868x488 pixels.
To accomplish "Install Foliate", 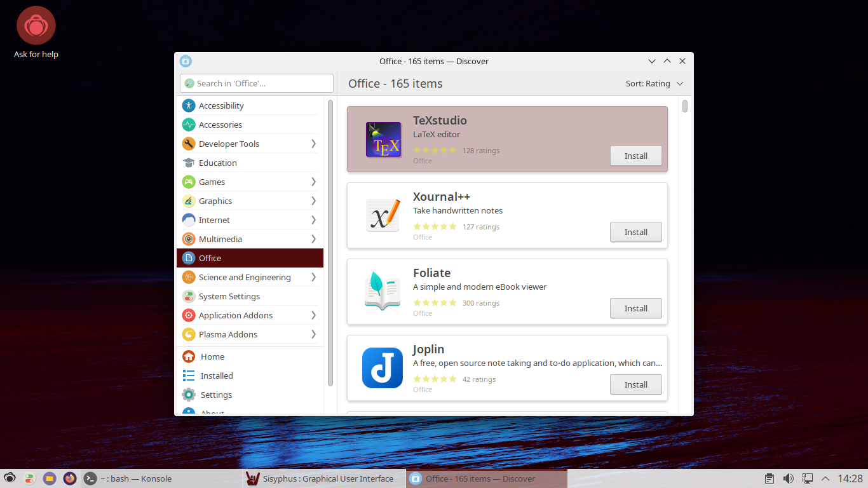I will 635,308.
